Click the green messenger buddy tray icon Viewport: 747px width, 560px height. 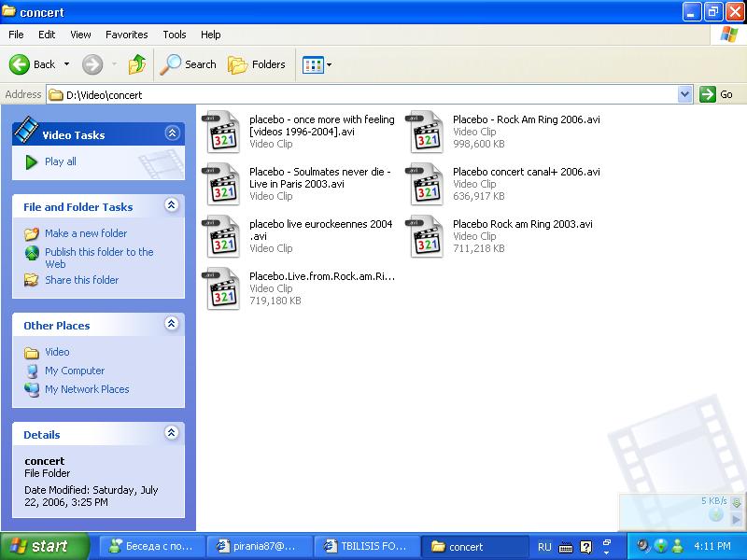point(677,546)
